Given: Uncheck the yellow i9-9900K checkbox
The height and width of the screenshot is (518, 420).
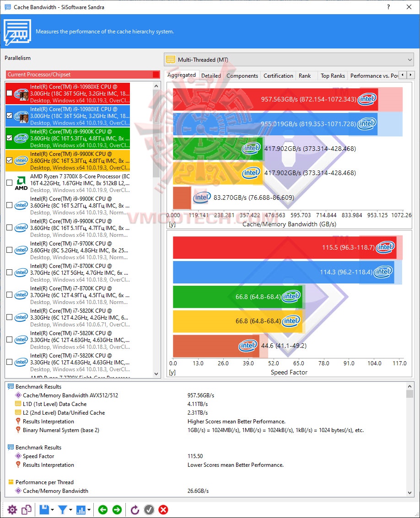Looking at the screenshot, I should tap(9, 160).
